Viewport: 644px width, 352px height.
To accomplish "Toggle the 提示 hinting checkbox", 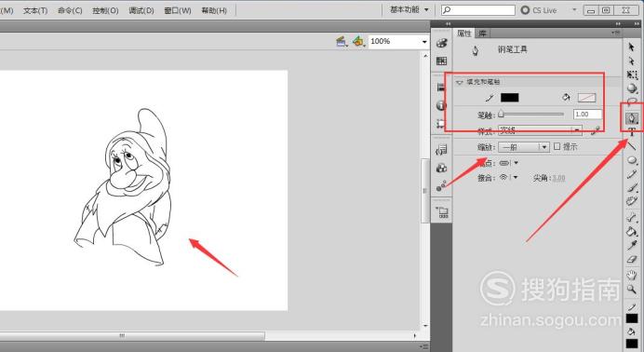I will point(557,146).
